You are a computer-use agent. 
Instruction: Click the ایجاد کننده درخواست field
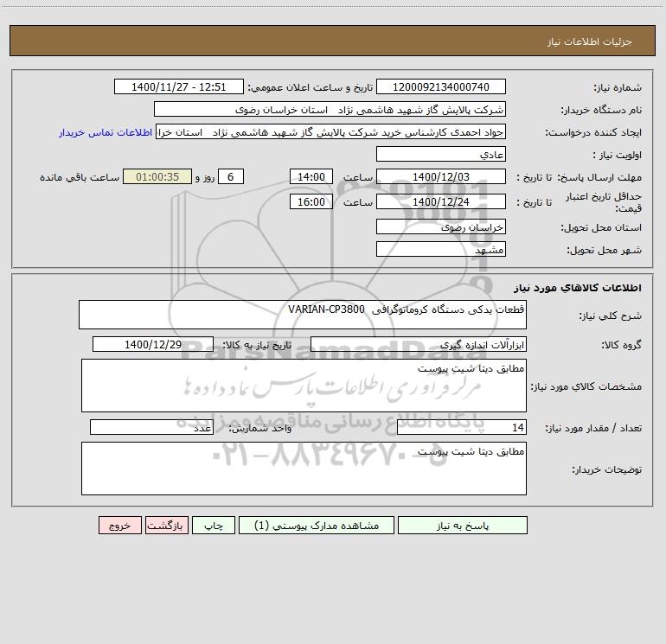pos(331,131)
